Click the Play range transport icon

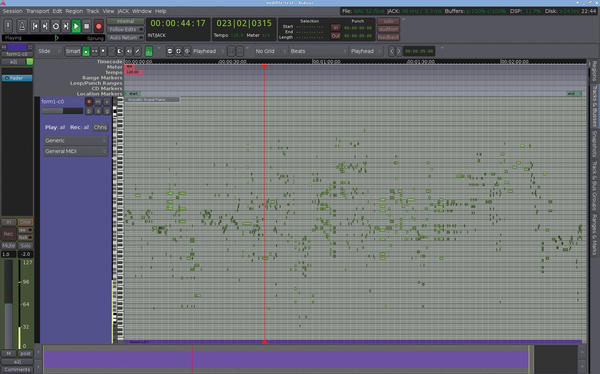tap(66, 26)
